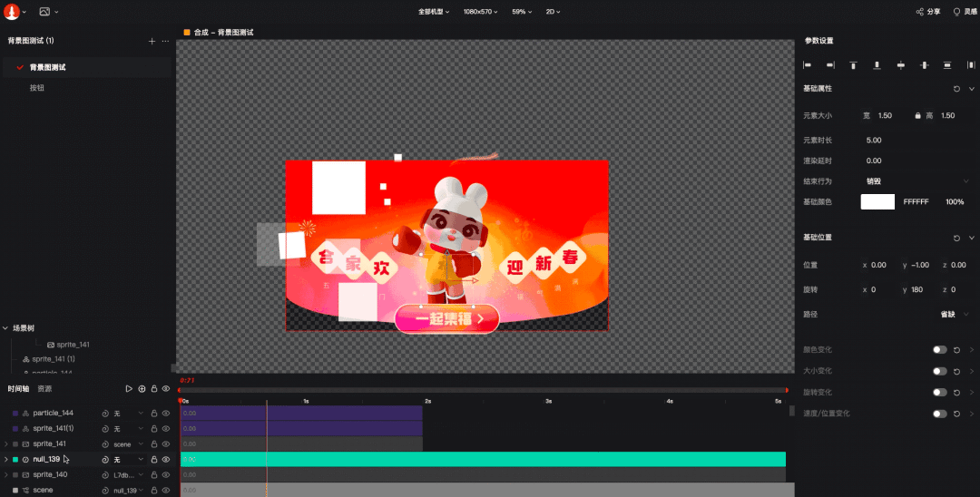Click the align vertical centers icon
This screenshot has width=980, height=497.
click(x=900, y=65)
